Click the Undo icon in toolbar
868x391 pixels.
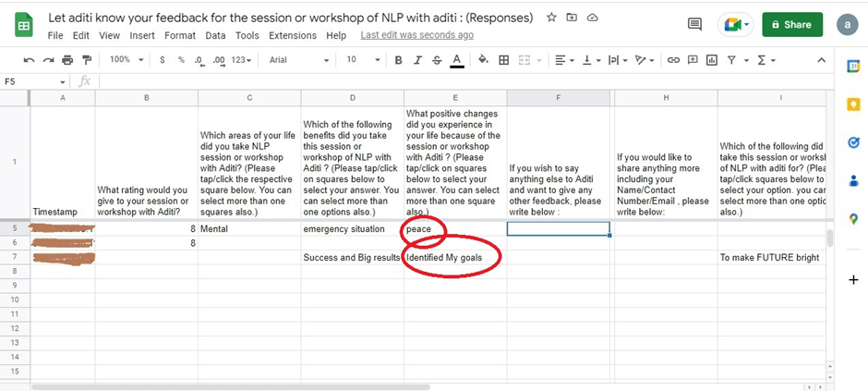click(30, 60)
